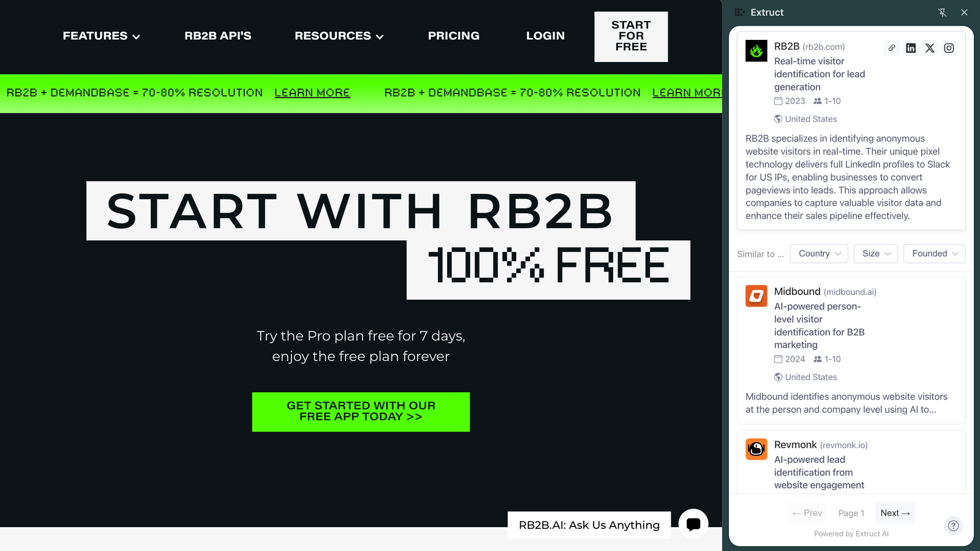Viewport: 980px width, 551px height.
Task: Open the chat bubble widget
Action: [x=693, y=524]
